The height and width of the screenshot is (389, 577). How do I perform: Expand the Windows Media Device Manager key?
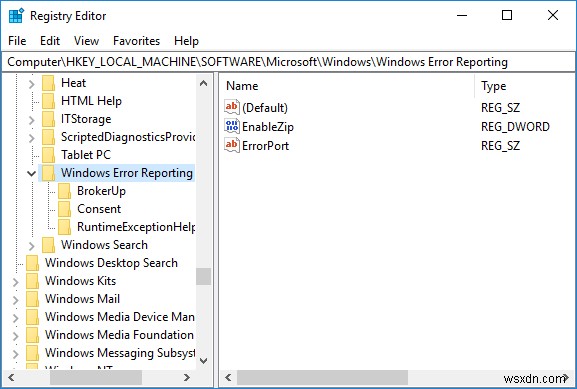tap(16, 318)
